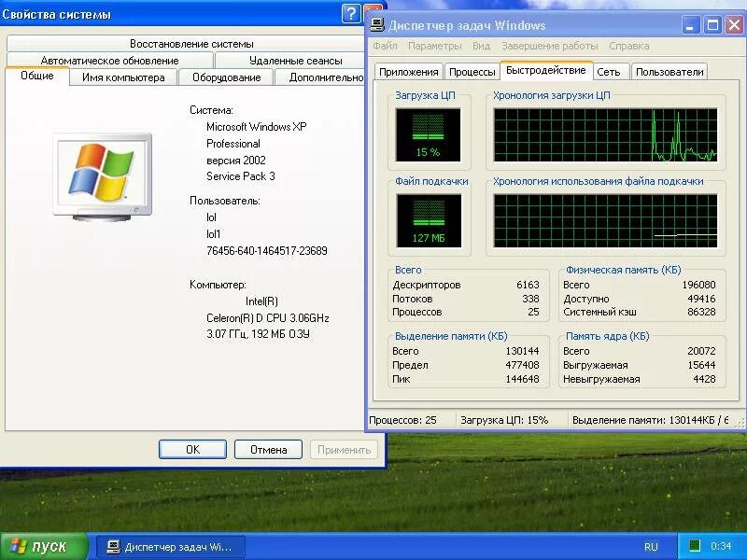
Task: Click kernel memory Всего value 20072
Action: [x=702, y=351]
